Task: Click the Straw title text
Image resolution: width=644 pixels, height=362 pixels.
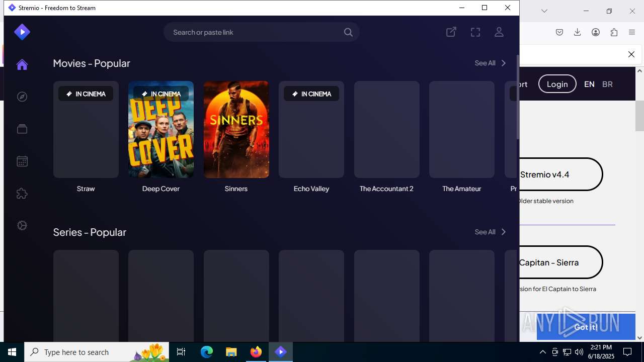Action: 86,189
